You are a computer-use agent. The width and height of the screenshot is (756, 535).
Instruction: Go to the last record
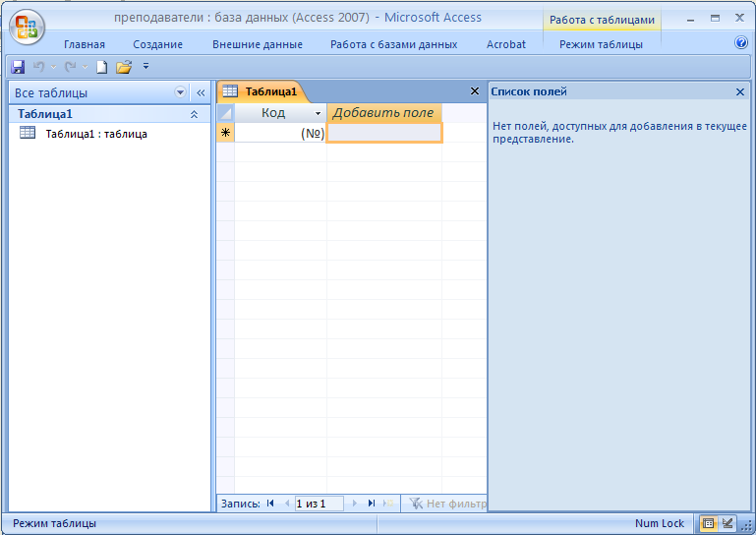[x=372, y=504]
